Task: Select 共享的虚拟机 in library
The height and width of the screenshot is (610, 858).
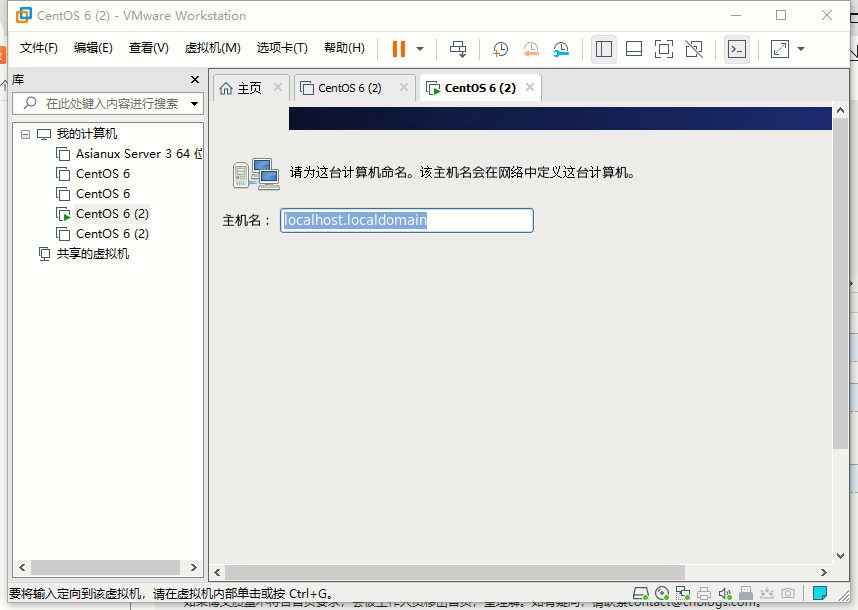Action: click(92, 254)
